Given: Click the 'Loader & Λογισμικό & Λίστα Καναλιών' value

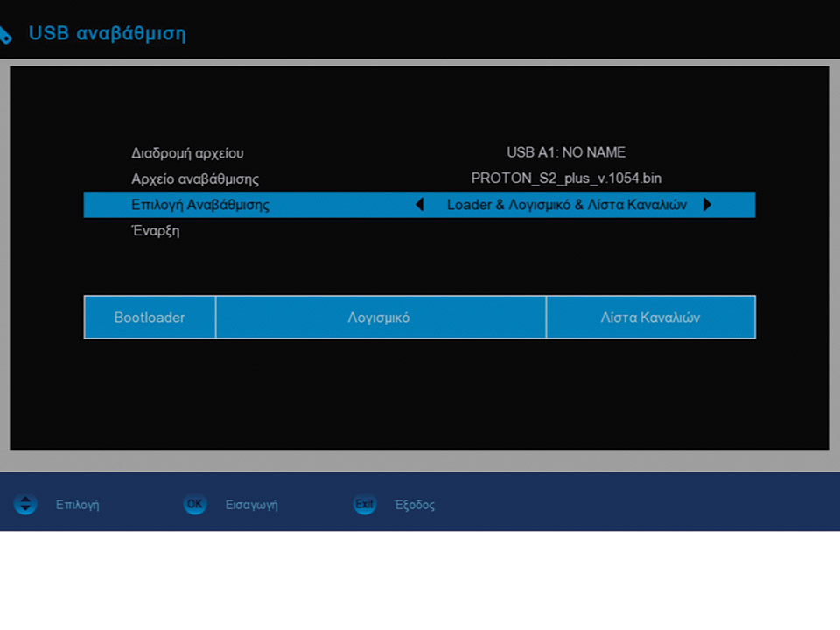Looking at the screenshot, I should point(566,205).
